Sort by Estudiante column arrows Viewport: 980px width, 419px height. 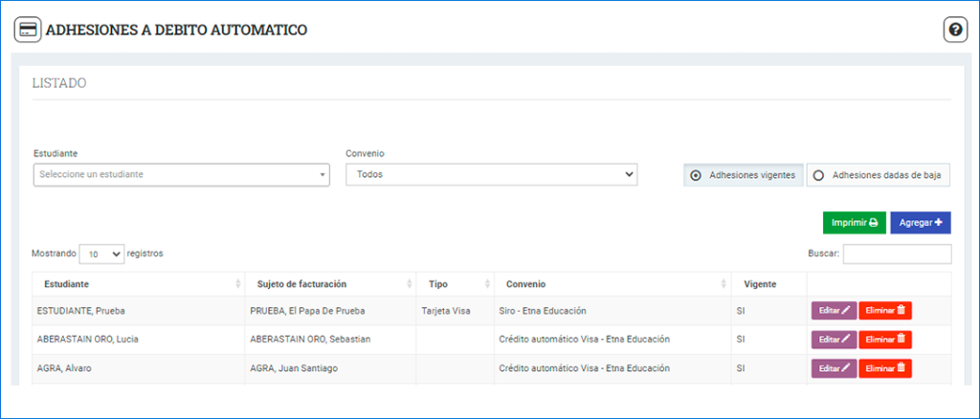(237, 284)
